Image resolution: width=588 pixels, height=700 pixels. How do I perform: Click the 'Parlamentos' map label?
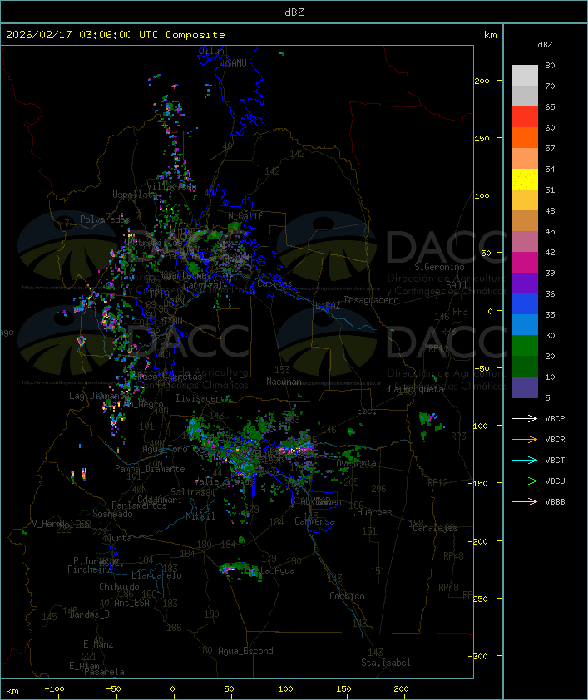coord(139,505)
